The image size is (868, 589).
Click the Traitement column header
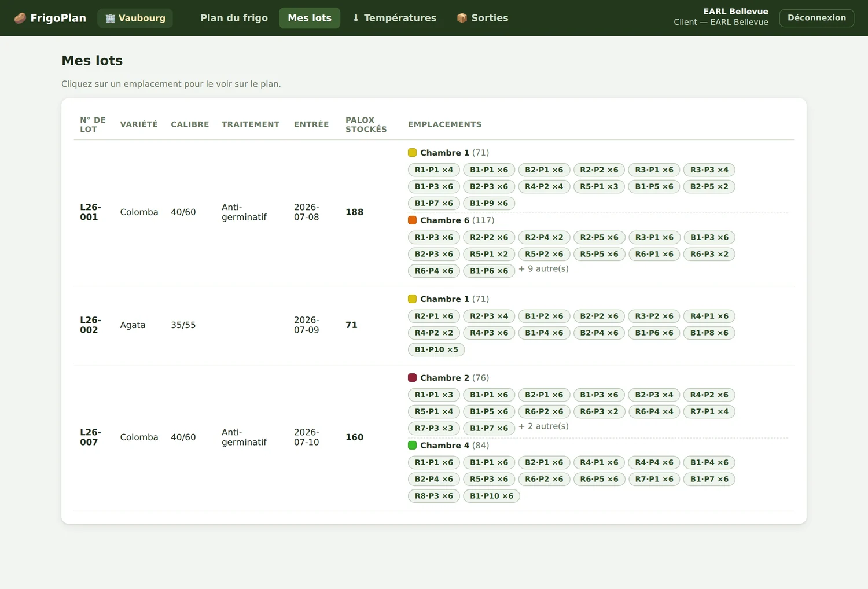click(x=251, y=124)
